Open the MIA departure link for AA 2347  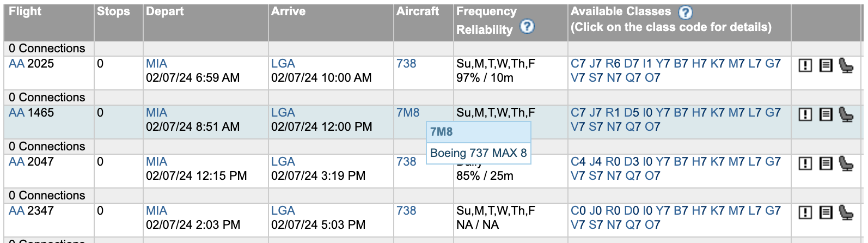156,211
